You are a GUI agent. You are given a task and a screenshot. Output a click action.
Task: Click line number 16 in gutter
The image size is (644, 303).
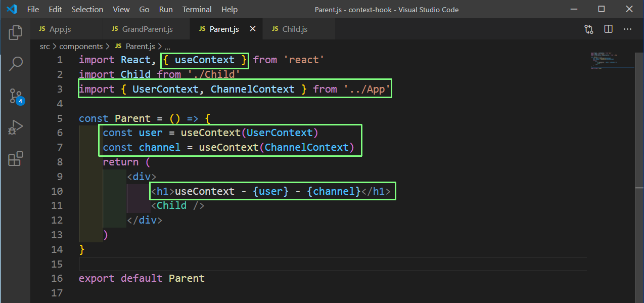(57, 278)
